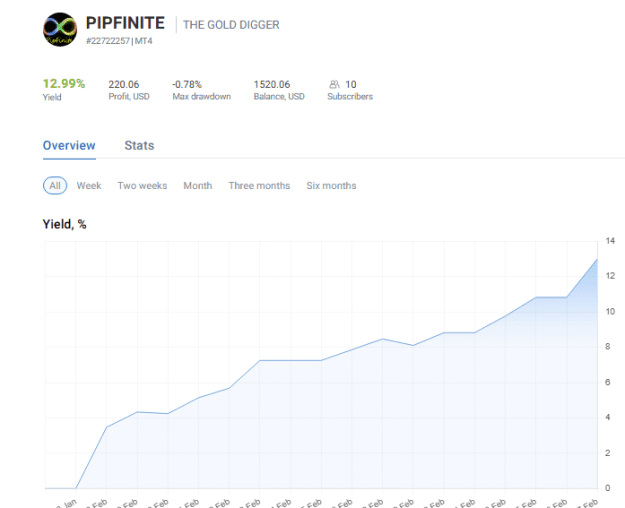The height and width of the screenshot is (508, 625).
Task: Click the Pipfinite infinity logo avatar
Action: point(60,30)
